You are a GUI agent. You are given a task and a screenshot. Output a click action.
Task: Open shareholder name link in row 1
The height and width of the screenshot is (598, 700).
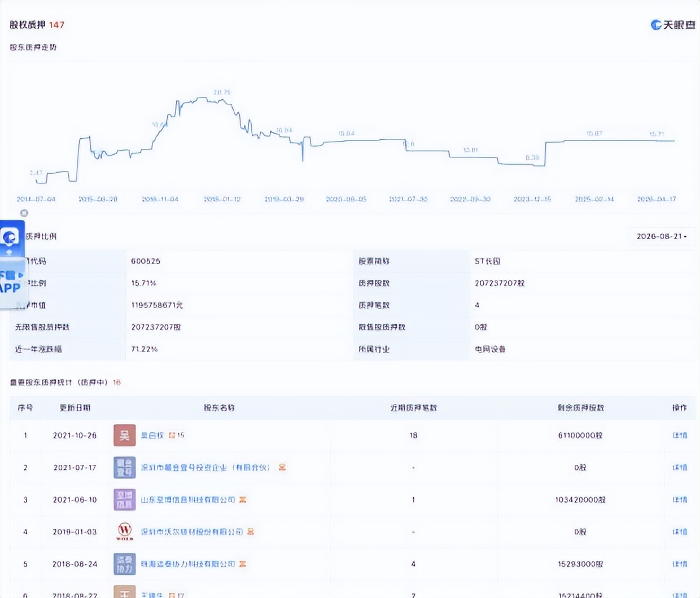point(152,436)
